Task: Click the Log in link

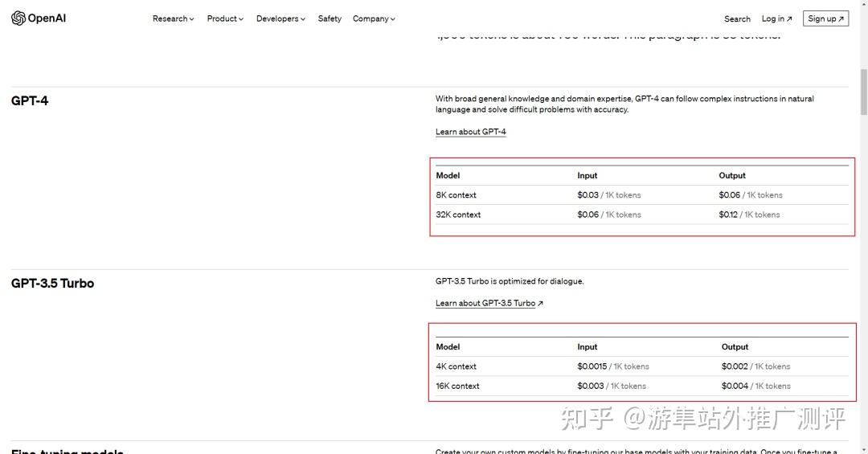Action: pos(776,18)
